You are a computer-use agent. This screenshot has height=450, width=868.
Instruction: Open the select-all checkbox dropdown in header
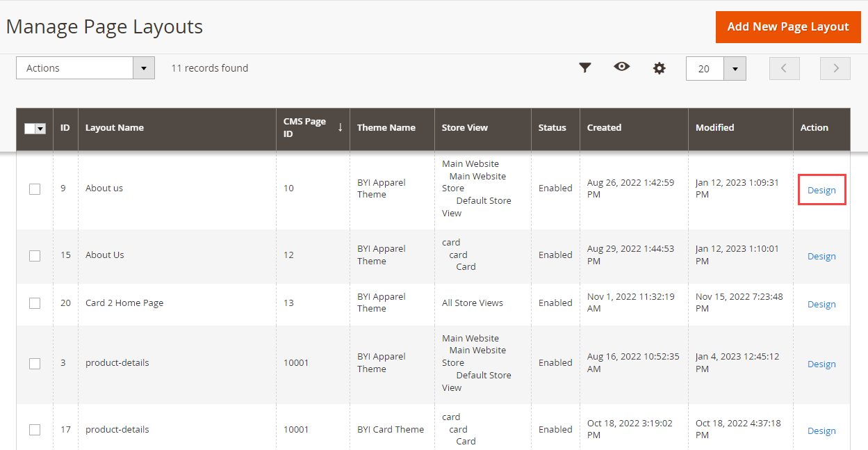[40, 129]
